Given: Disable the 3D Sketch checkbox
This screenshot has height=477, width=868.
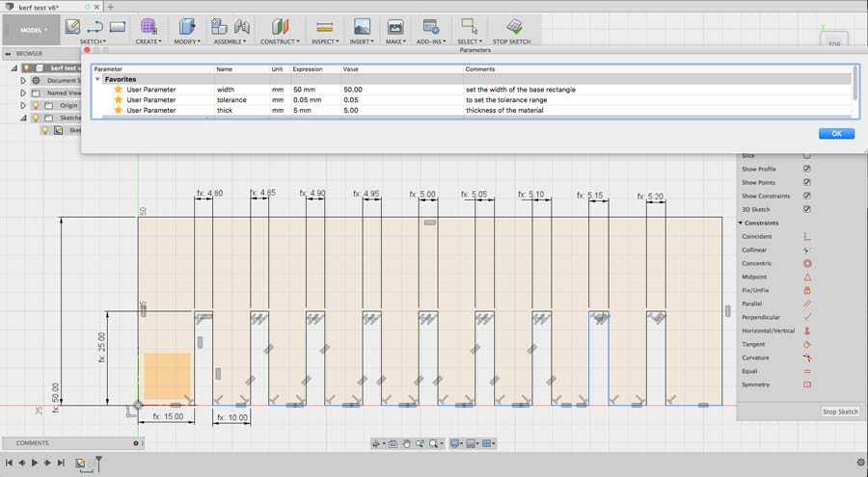Looking at the screenshot, I should pyautogui.click(x=807, y=209).
